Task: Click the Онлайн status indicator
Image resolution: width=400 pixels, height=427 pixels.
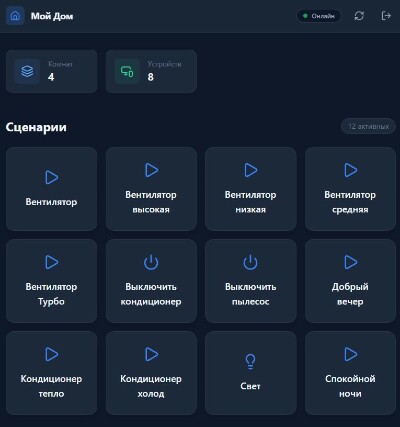Action: pos(319,16)
